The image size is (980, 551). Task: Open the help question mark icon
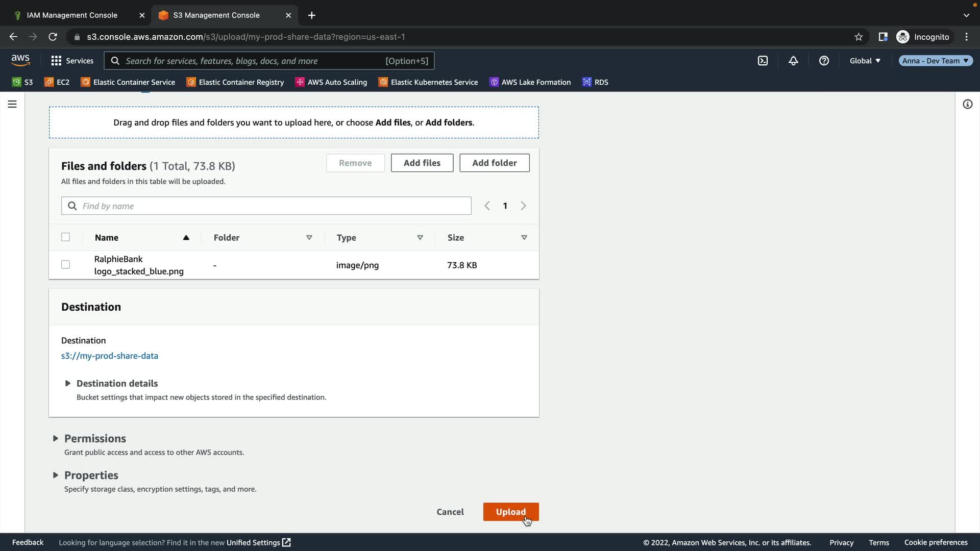[824, 61]
